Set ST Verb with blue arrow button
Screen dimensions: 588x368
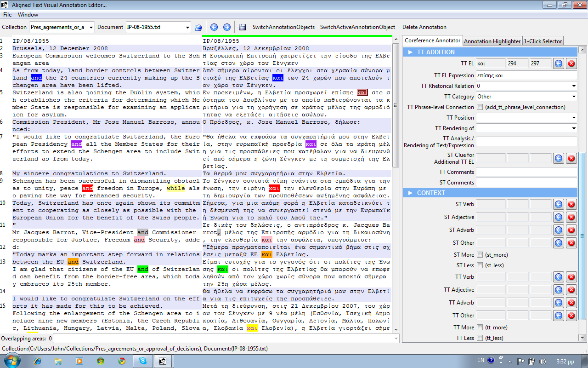coord(559,204)
